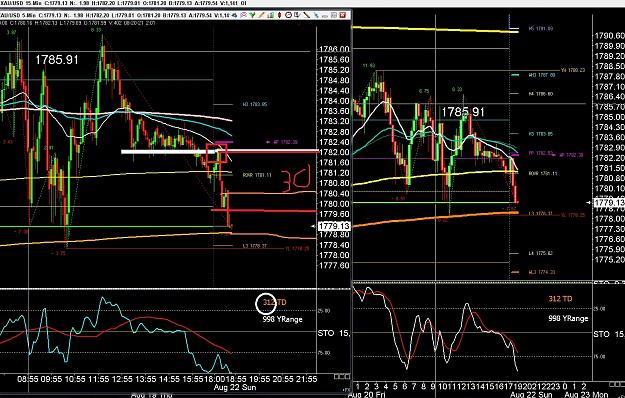Screen dimensions: 625x398
Task: Click the green bar chart icon
Action: (271, 15)
